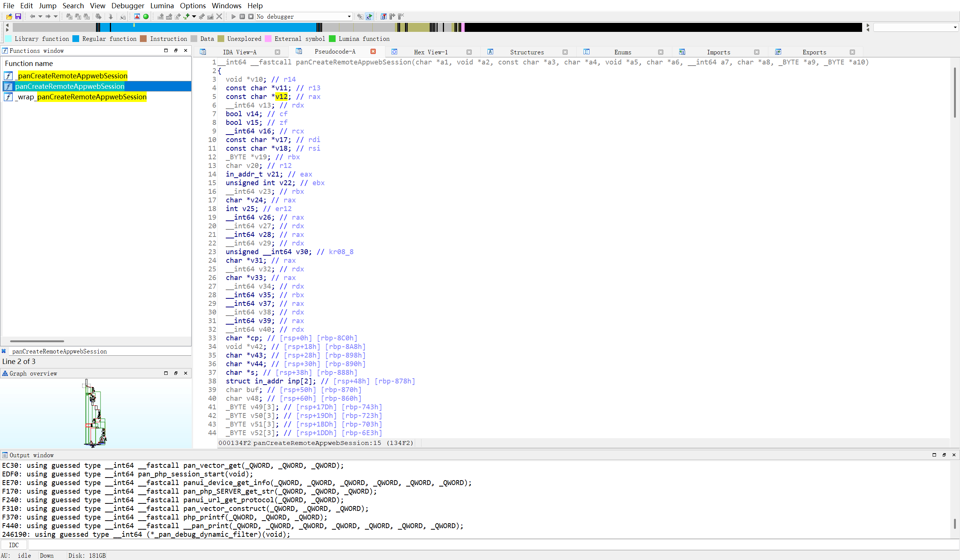Close the Hex View-1 tab
Screen dimensions: 960x560
click(469, 52)
